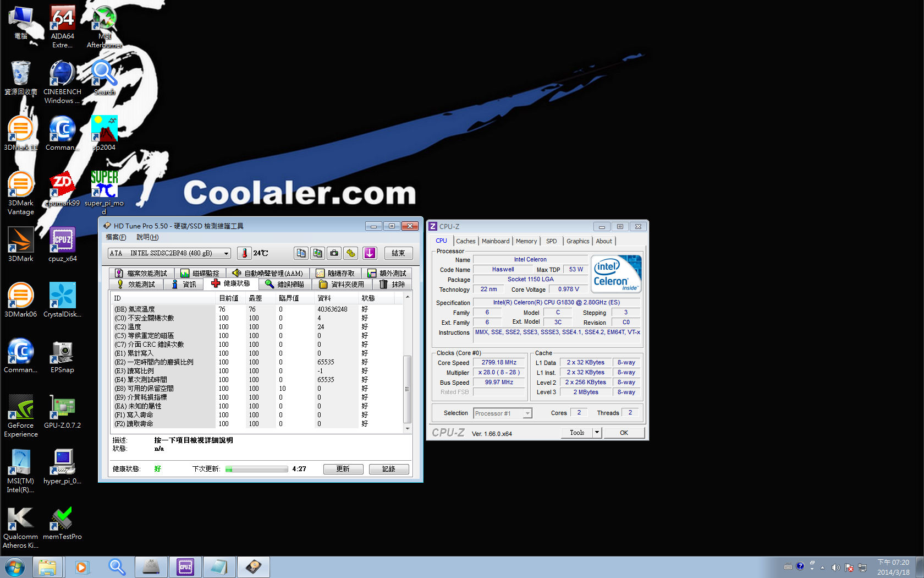Image resolution: width=924 pixels, height=578 pixels.
Task: Open Qualcomm Atheros Killer desktop icon
Action: (x=21, y=527)
